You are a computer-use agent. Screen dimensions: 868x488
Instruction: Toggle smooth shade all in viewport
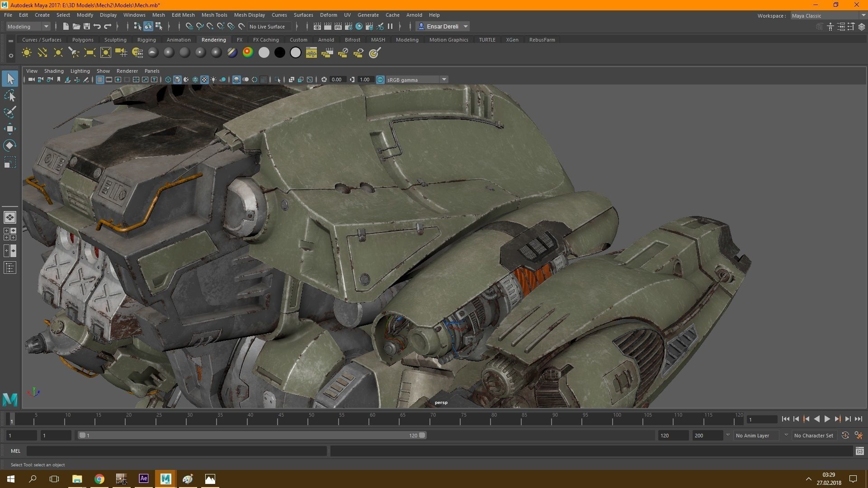pos(177,80)
